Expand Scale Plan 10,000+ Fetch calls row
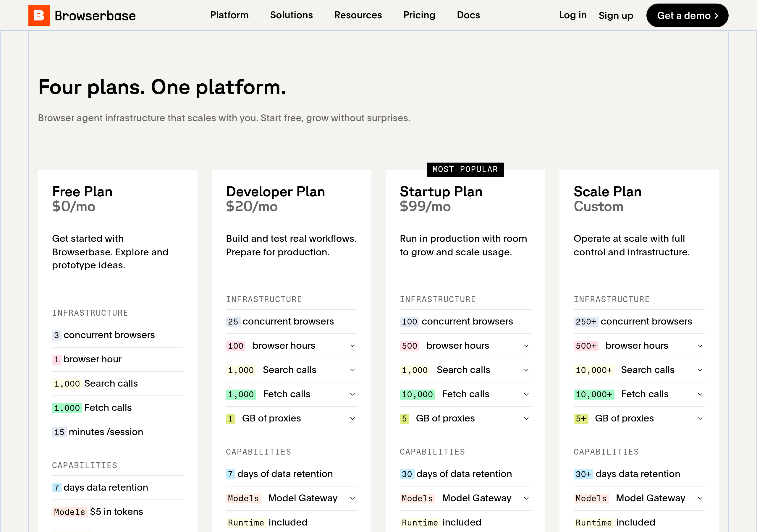 (x=639, y=394)
